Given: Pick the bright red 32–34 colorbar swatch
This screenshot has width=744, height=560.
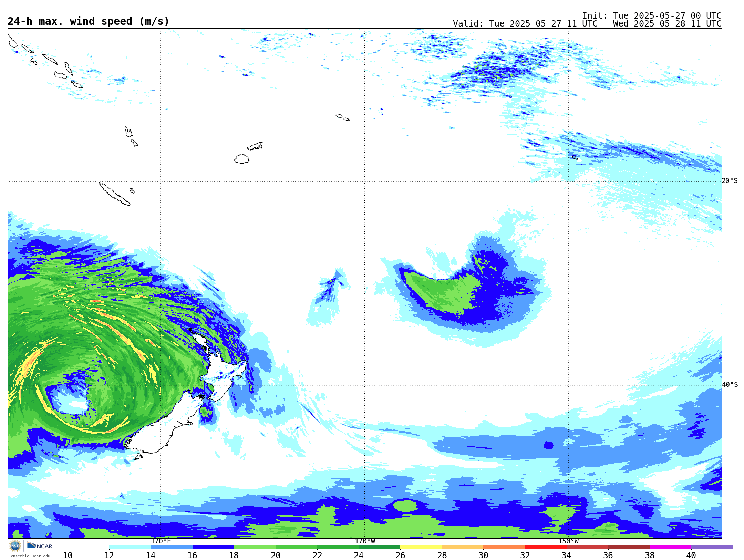Looking at the screenshot, I should [546, 547].
